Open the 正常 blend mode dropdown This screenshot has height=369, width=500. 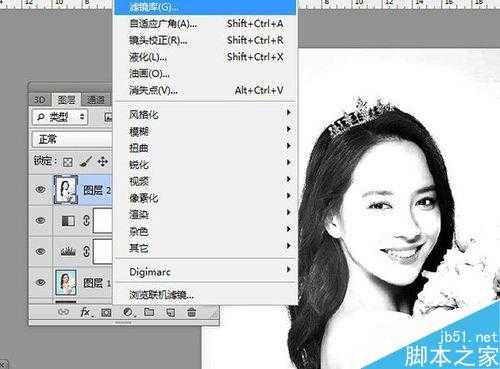point(72,139)
